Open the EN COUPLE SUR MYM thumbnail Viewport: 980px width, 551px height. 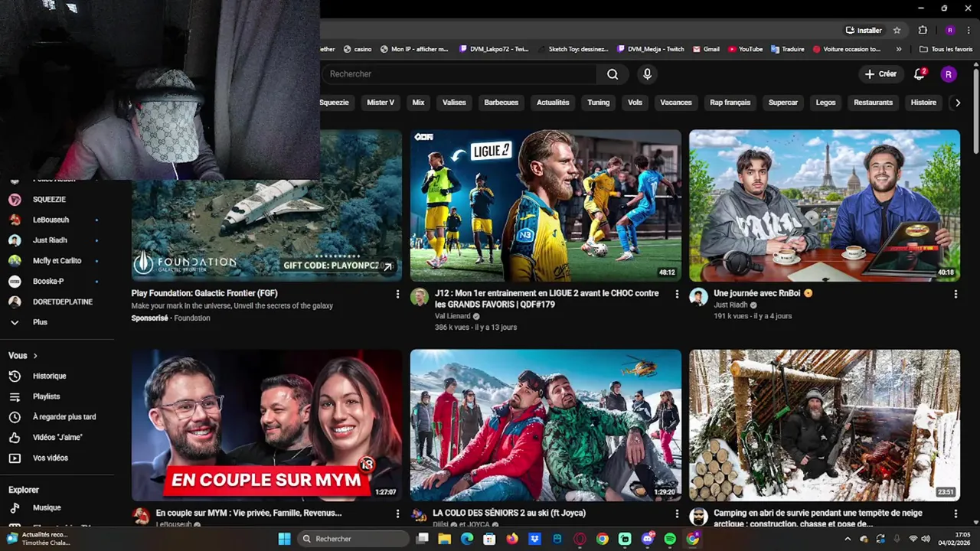pyautogui.click(x=266, y=425)
